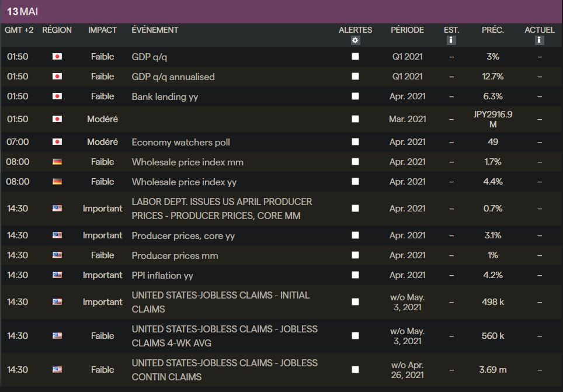
Task: Click German flag in Wholesale price index yy row
Action: 57,182
